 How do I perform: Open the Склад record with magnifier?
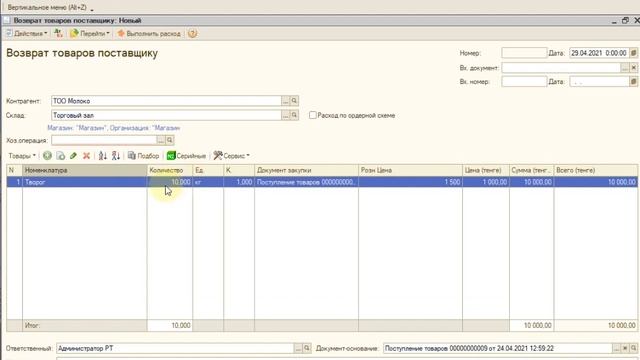(294, 116)
